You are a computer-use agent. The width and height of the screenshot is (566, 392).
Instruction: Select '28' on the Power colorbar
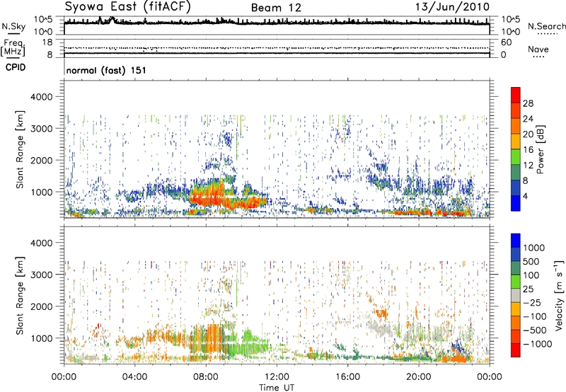[x=528, y=103]
